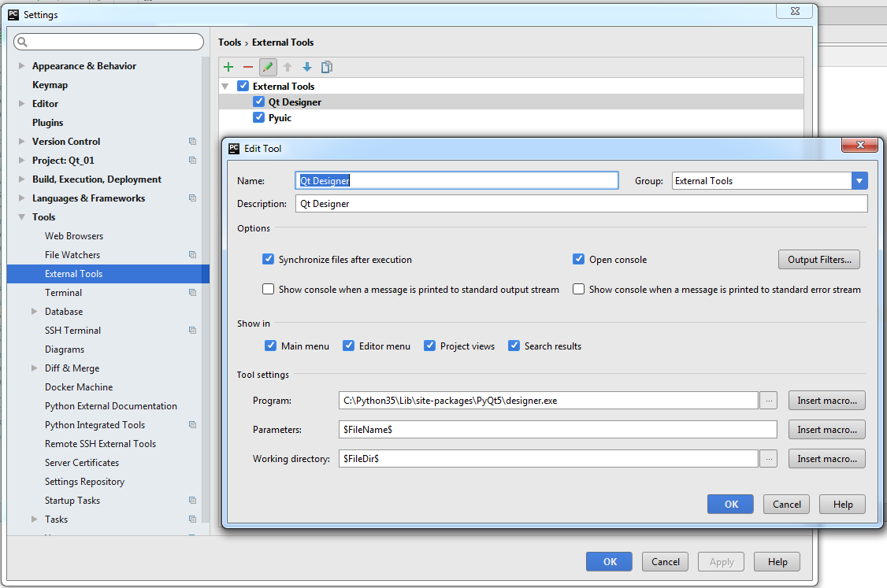Confirm Edit Tool dialog with OK
This screenshot has height=588, width=887.
click(730, 505)
